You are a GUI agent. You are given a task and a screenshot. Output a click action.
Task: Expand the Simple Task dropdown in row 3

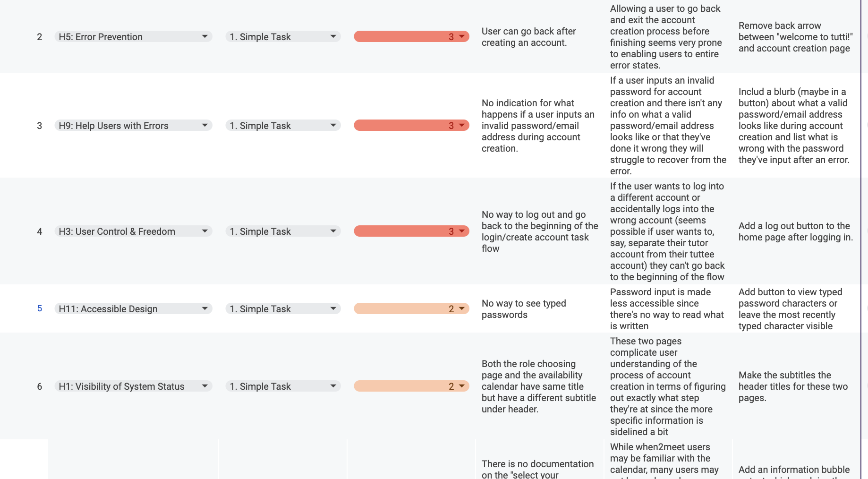point(333,125)
